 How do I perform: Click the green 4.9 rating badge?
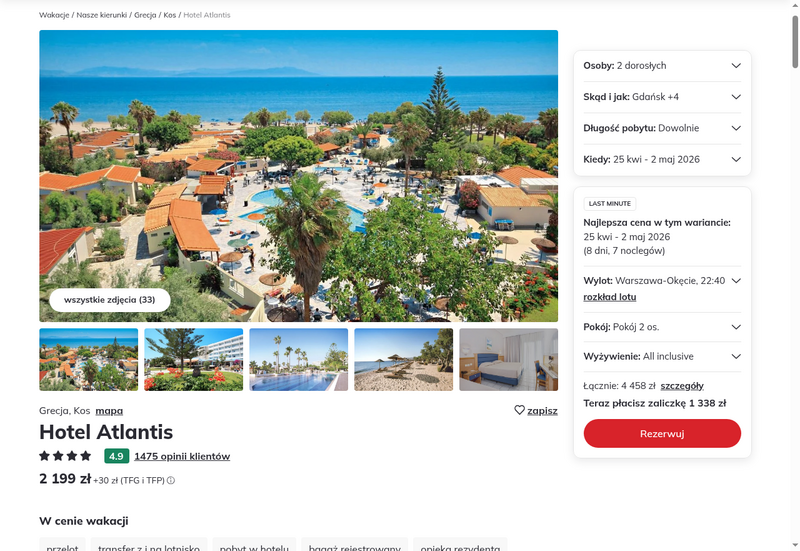116,456
